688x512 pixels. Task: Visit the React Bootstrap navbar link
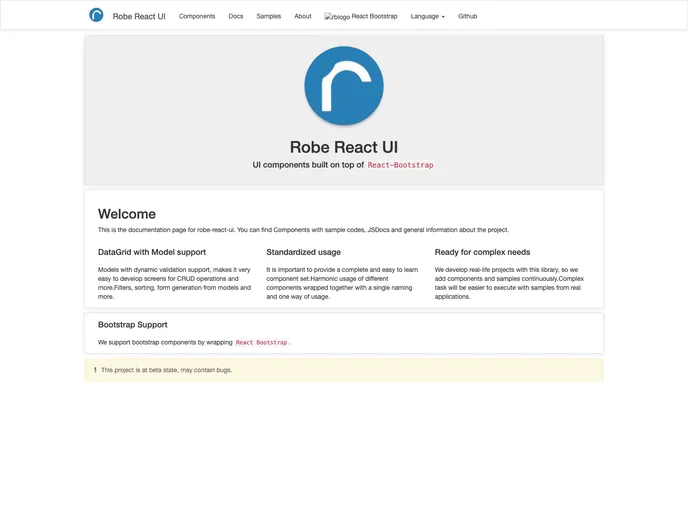click(374, 16)
